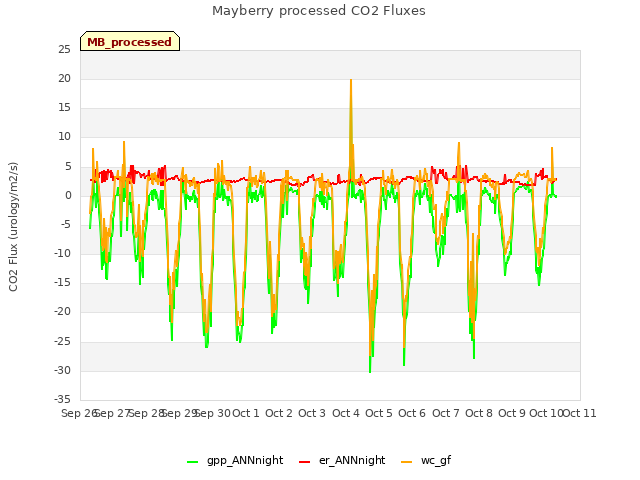Toggle the er_ANNnight legend series

pos(342,460)
